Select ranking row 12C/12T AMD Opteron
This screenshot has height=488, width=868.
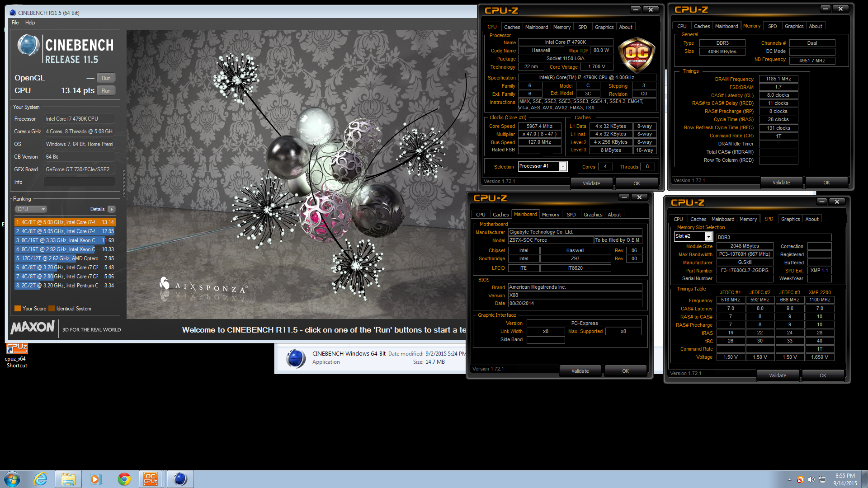pos(65,258)
